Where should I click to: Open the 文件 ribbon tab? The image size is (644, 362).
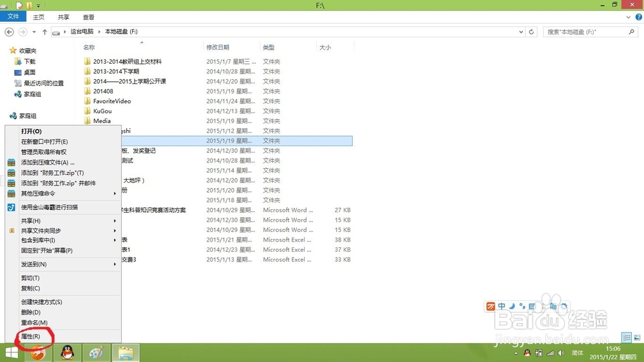(x=13, y=17)
